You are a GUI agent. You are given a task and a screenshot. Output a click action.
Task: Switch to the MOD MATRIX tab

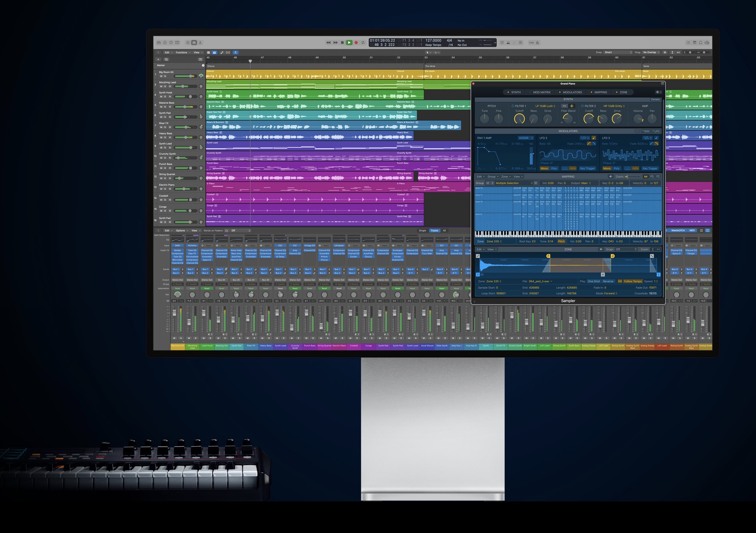[541, 92]
